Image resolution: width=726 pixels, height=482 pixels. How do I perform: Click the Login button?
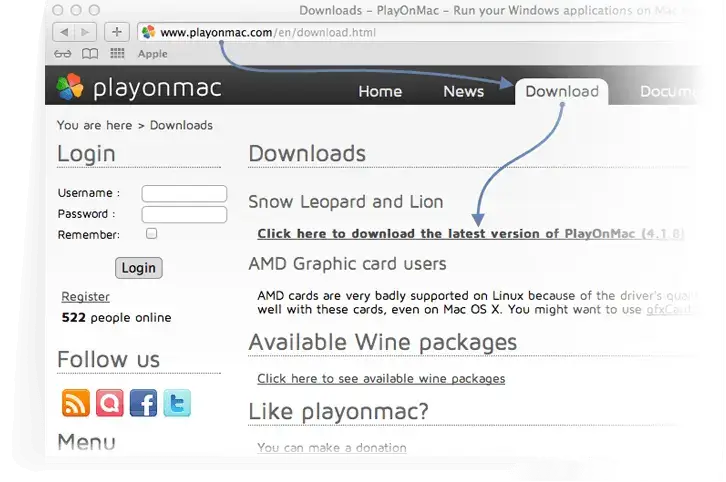point(138,268)
